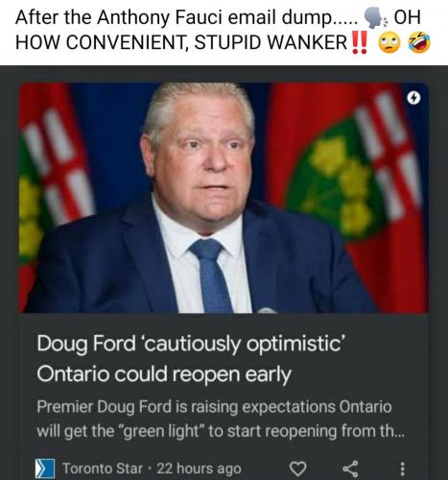This screenshot has width=448, height=480.
Task: Tap the share icon on the news card
Action: [x=350, y=468]
